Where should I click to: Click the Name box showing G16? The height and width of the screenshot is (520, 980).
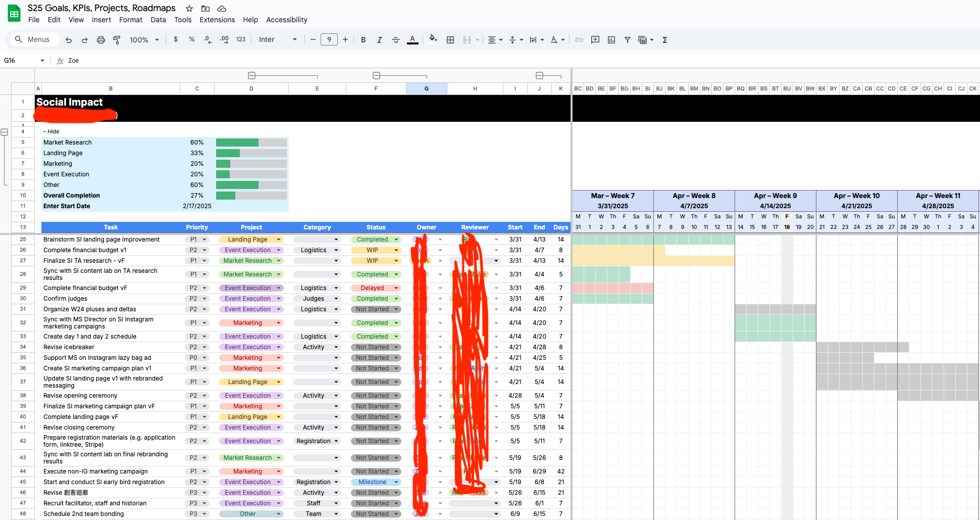pos(20,60)
